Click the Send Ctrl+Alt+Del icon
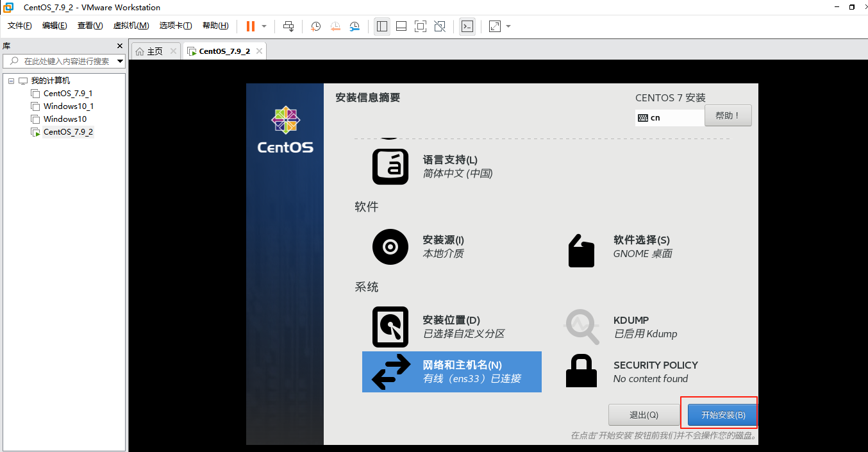Image resolution: width=868 pixels, height=452 pixels. coord(288,26)
